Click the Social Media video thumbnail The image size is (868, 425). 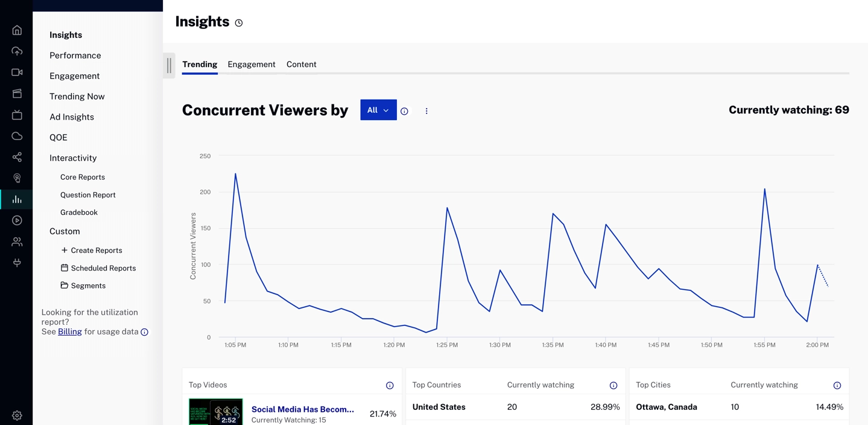[x=215, y=411]
